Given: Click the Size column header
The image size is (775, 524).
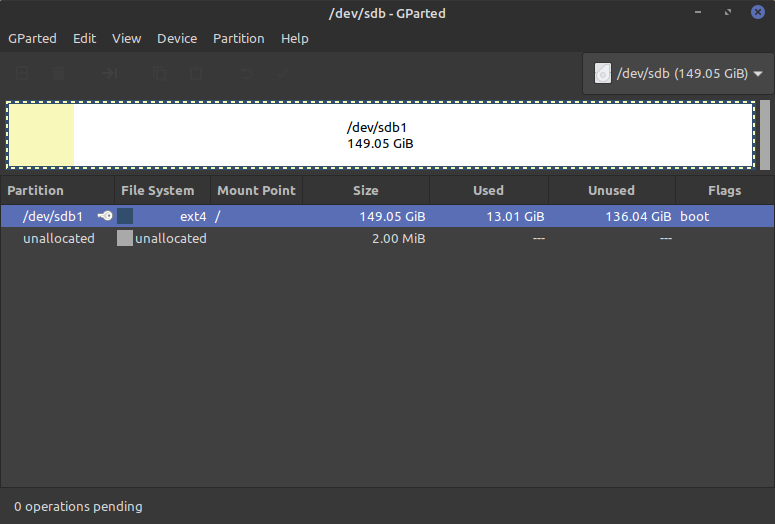Looking at the screenshot, I should [366, 190].
